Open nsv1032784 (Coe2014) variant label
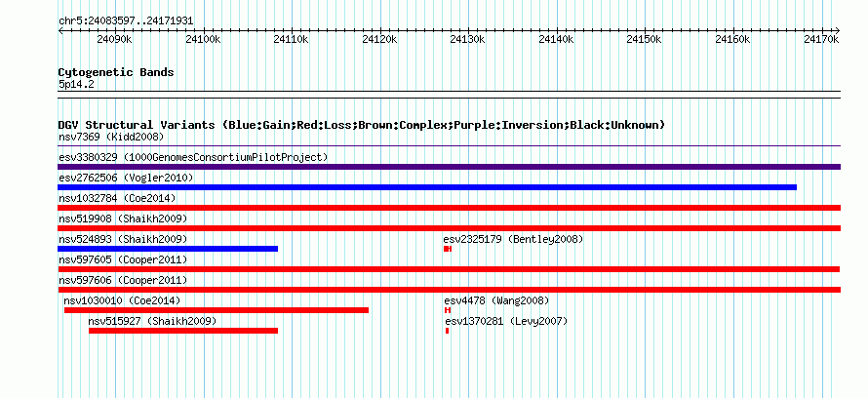This screenshot has width=868, height=398. click(117, 198)
